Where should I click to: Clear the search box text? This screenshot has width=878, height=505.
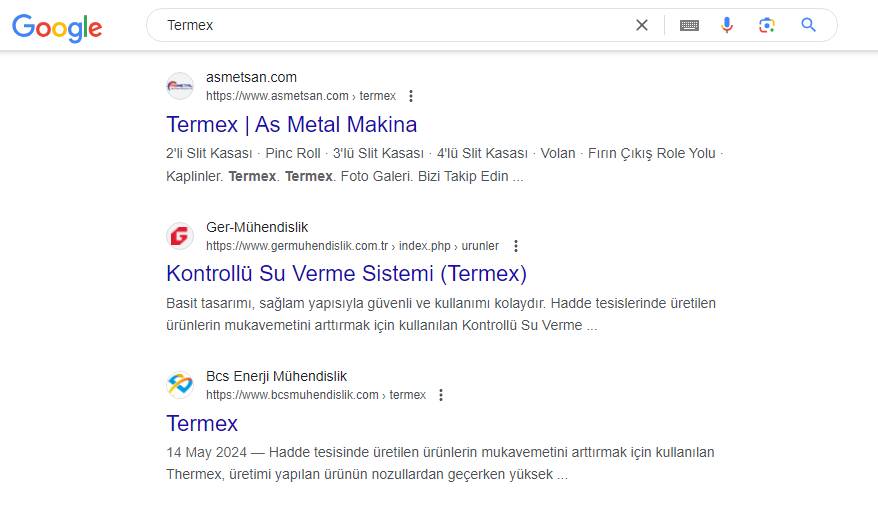[642, 25]
